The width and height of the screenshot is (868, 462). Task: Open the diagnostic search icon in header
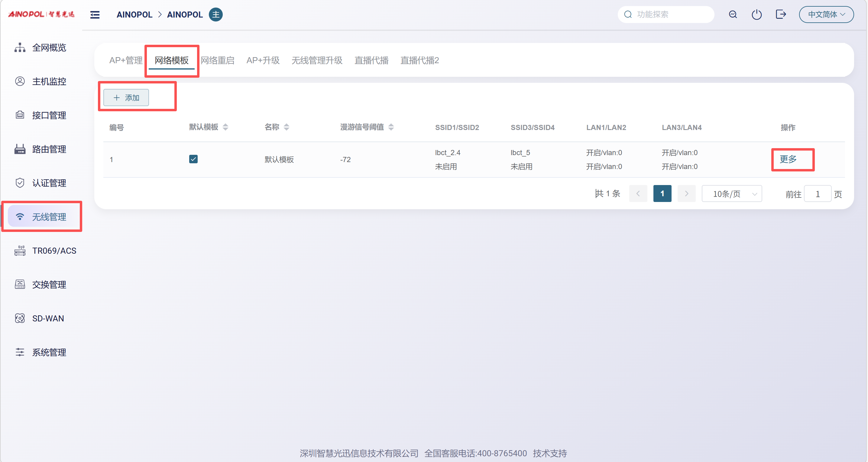tap(733, 15)
